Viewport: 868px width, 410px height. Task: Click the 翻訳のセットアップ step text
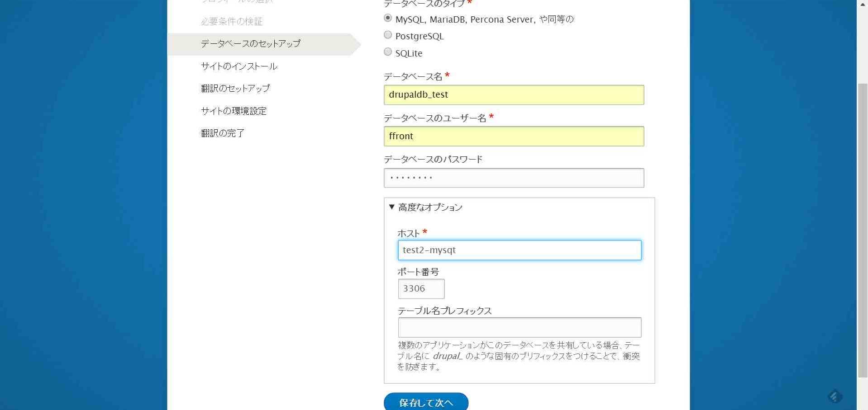(235, 89)
